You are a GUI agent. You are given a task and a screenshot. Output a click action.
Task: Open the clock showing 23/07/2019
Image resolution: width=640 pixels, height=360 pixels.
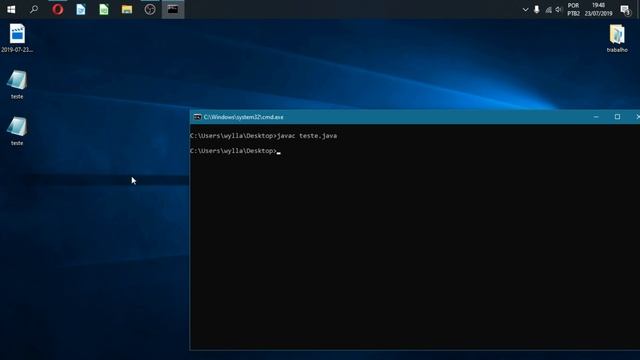598,9
